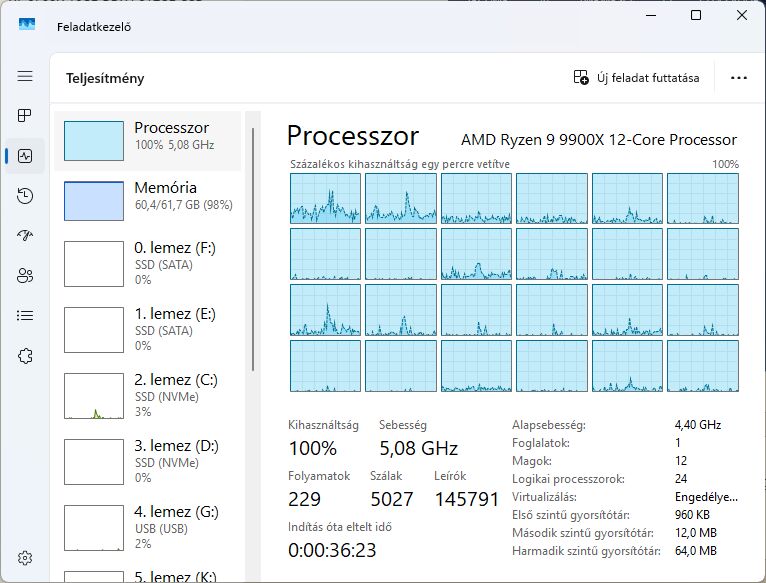Open the Services page puzzle icon
This screenshot has height=583, width=766.
pos(25,356)
